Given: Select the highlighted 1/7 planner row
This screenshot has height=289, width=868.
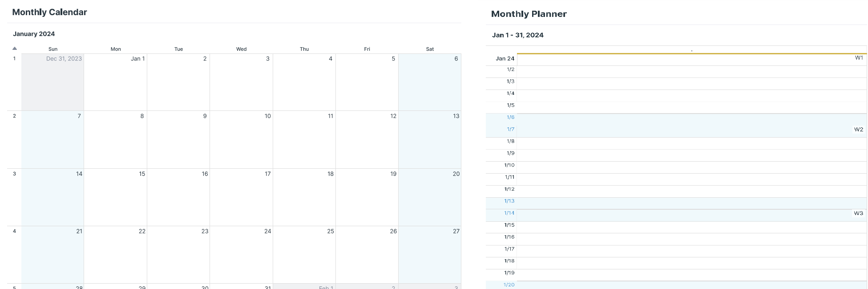Looking at the screenshot, I should (x=510, y=129).
